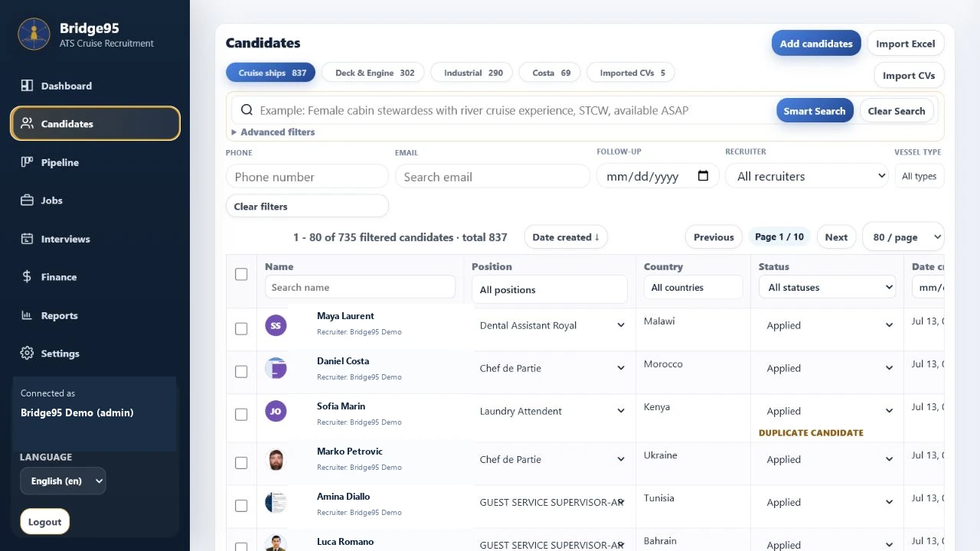The image size is (980, 551).
Task: Expand the Advanced filters section
Action: [273, 132]
